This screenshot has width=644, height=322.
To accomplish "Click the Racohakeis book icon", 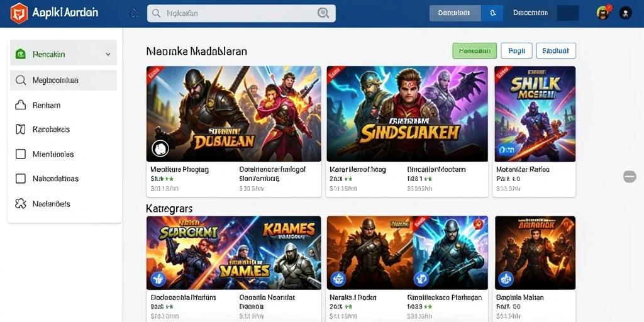I will pyautogui.click(x=21, y=130).
